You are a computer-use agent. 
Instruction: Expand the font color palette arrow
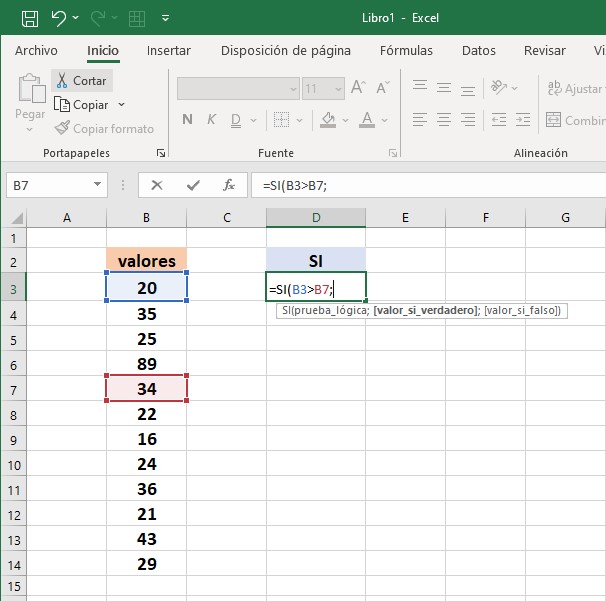[385, 120]
